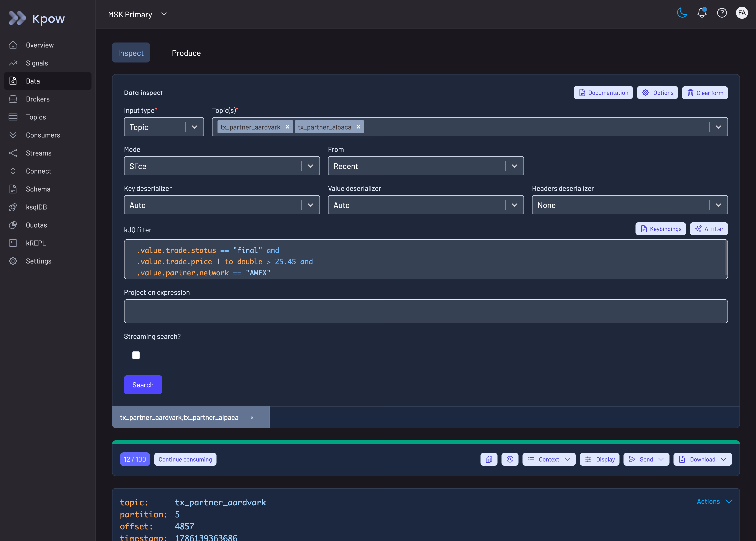Viewport: 756px width, 541px height.
Task: Click the offset value 4857
Action: (184, 526)
